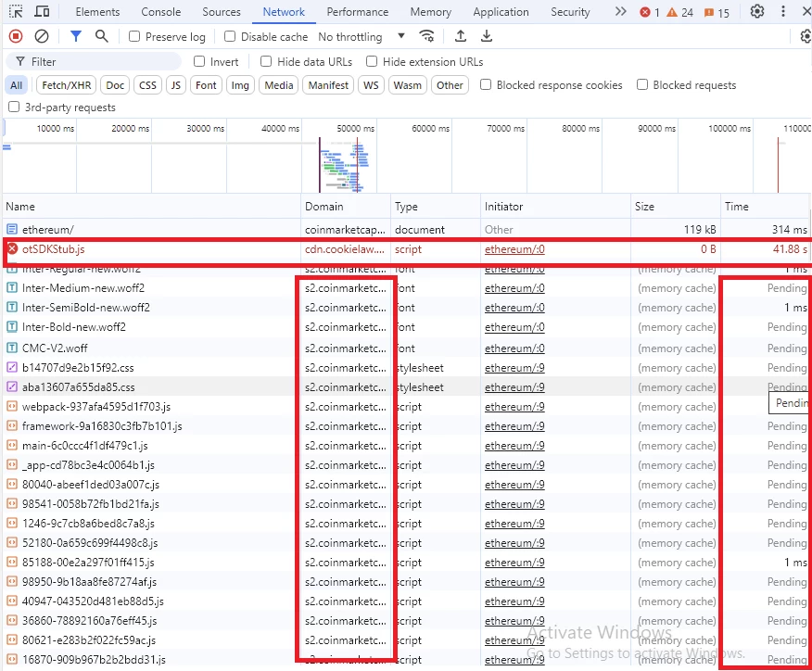Click the request cluster in timeline overview
Screen dimensions: 812x671
pyautogui.click(x=345, y=166)
